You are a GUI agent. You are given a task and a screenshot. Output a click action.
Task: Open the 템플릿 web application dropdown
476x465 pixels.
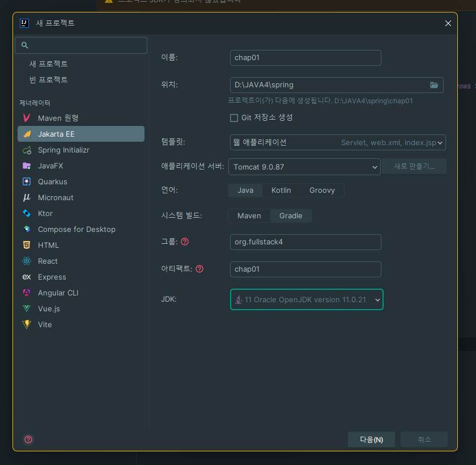pyautogui.click(x=338, y=142)
